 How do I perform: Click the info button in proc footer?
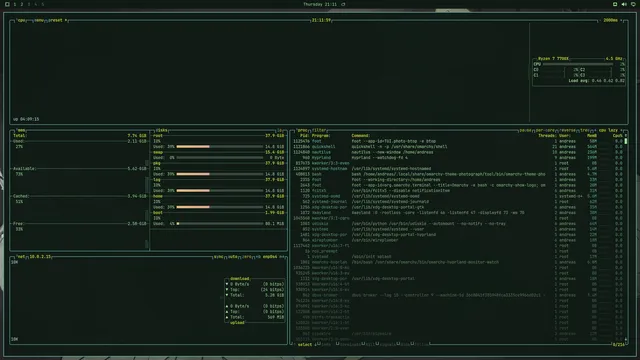(x=326, y=345)
